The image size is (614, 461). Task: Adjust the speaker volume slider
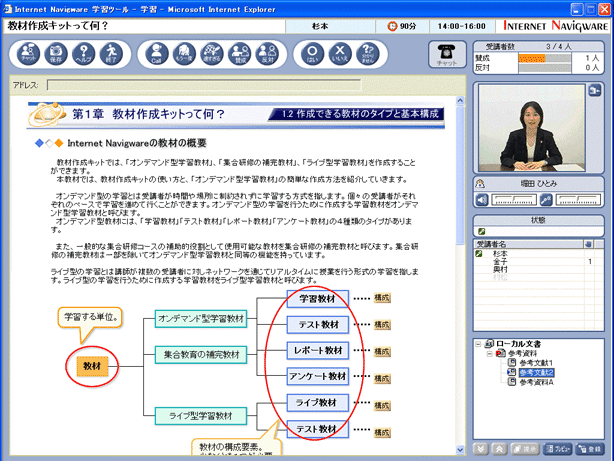click(514, 200)
